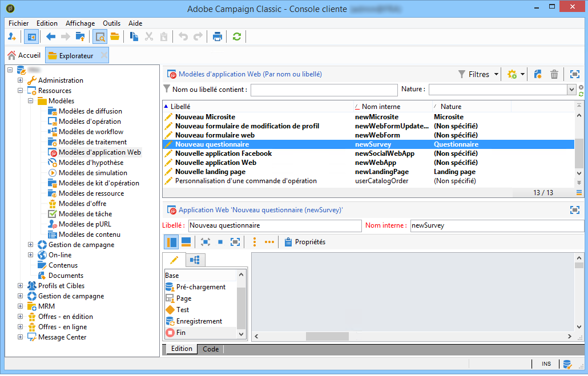
Task: Open the Aide menu
Action: pos(135,23)
